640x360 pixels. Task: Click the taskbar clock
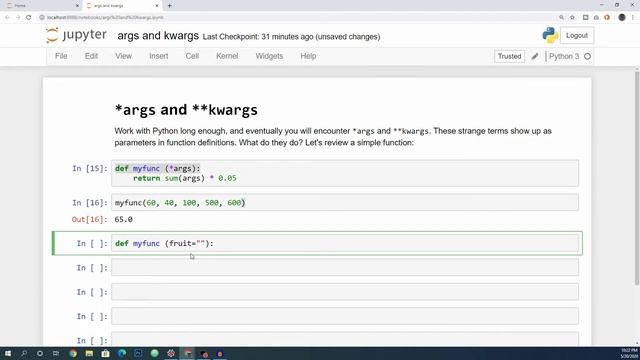pos(629,353)
